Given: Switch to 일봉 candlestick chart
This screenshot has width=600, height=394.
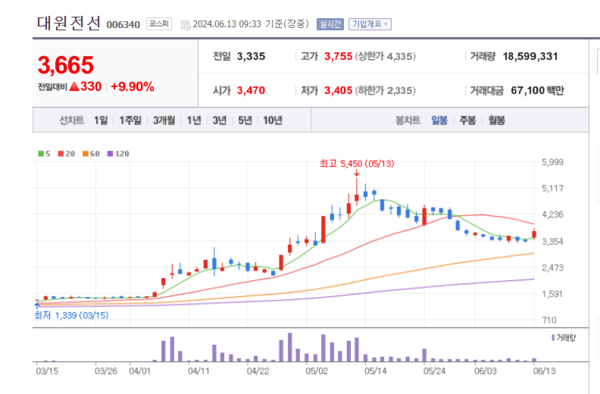Looking at the screenshot, I should (x=439, y=120).
